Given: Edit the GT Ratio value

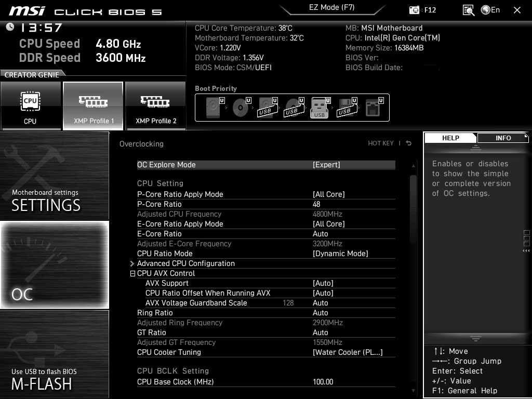Looking at the screenshot, I should pyautogui.click(x=266, y=332).
